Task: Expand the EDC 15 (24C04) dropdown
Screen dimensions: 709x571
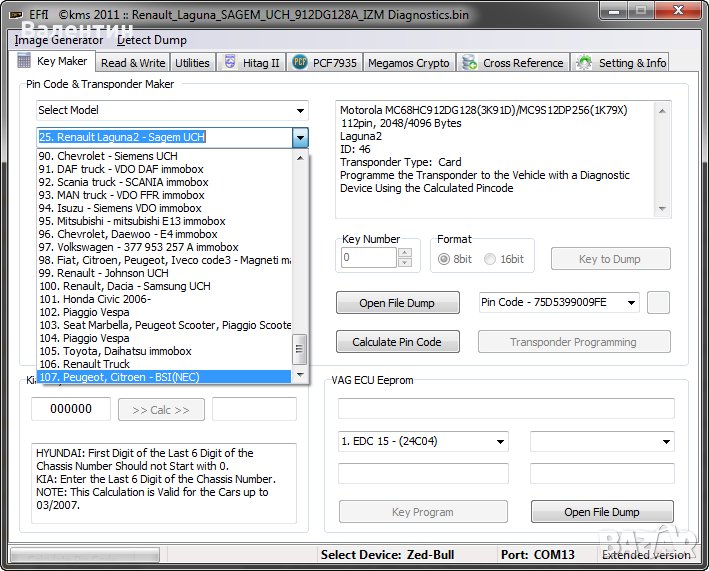Action: point(500,442)
